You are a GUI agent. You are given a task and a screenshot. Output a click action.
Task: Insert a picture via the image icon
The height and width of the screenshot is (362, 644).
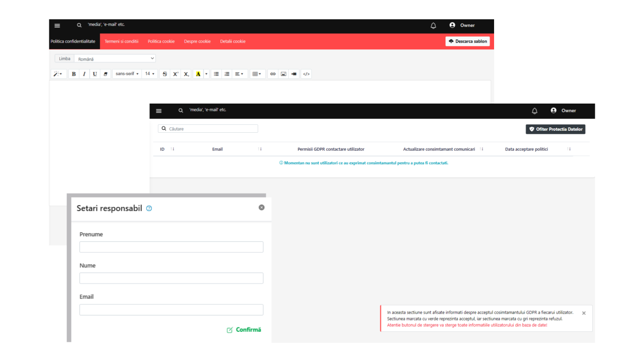tap(283, 74)
